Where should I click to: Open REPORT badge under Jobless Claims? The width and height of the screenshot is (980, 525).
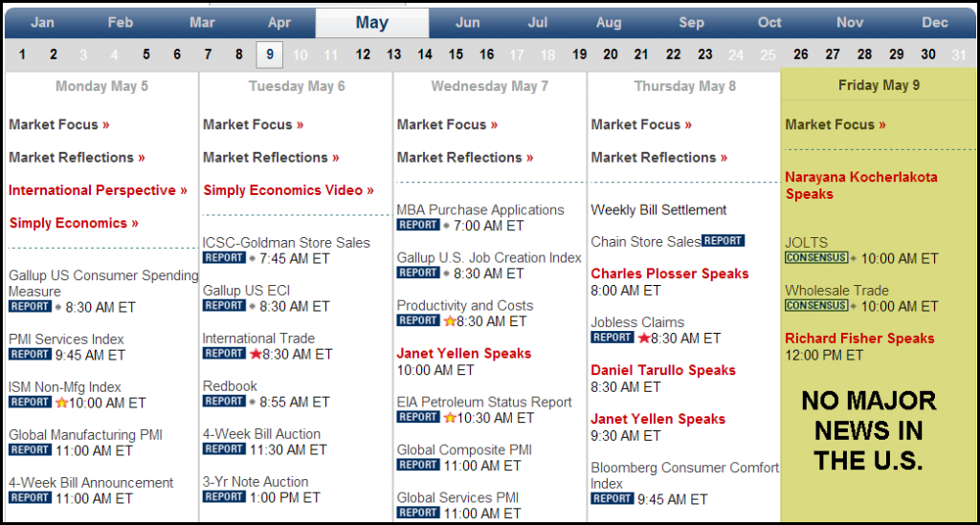point(612,338)
